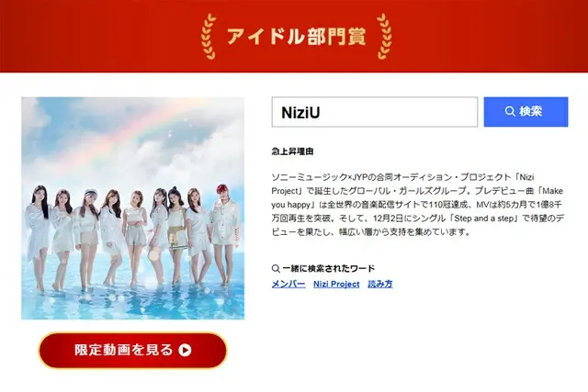Click magnifier icon beside 一緒に検索されたワード
588x392 pixels.
tap(276, 269)
